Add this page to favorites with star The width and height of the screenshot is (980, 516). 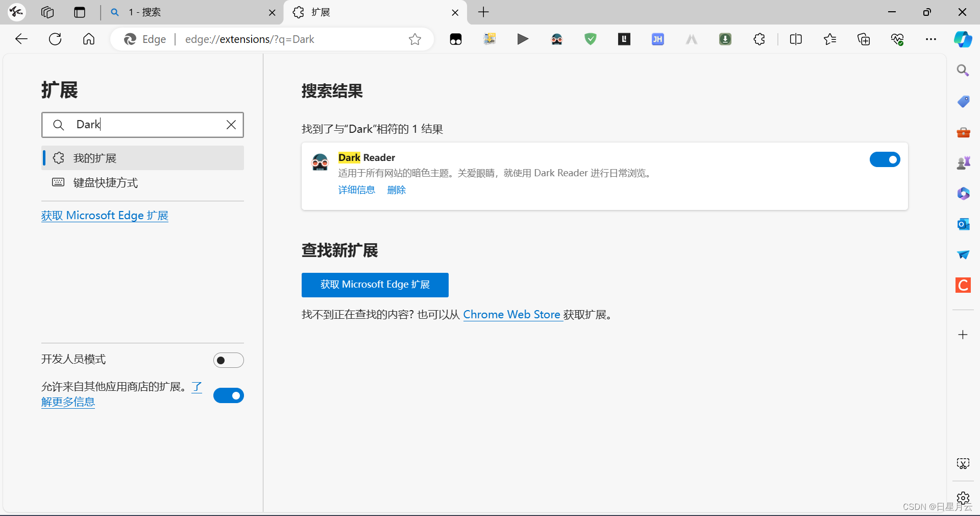[x=415, y=39]
